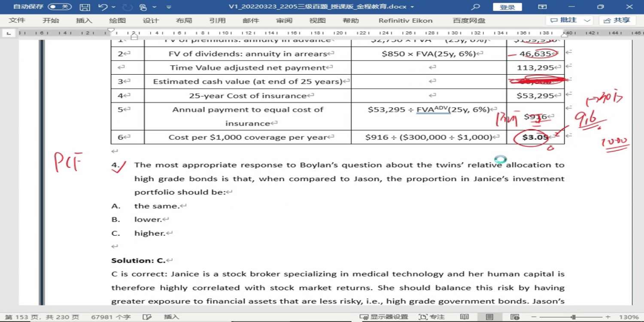This screenshot has height=322, width=644.
Task: Click '25-year Cost of insurance' cell
Action: pos(248,95)
